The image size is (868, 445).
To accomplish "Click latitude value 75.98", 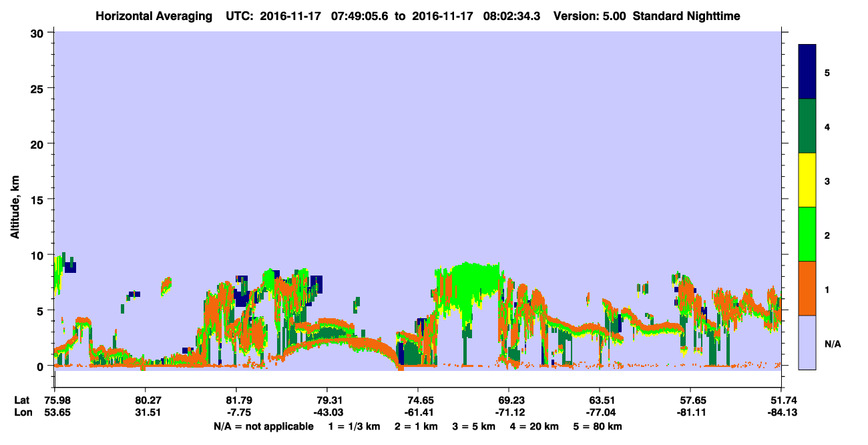I will (57, 400).
